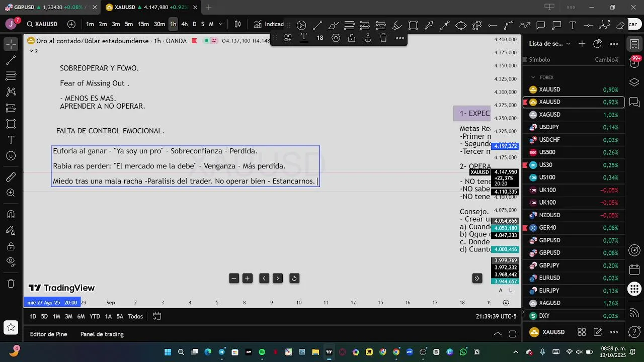Open symbol search for XAUUSD
The height and width of the screenshot is (362, 644).
coord(43,24)
